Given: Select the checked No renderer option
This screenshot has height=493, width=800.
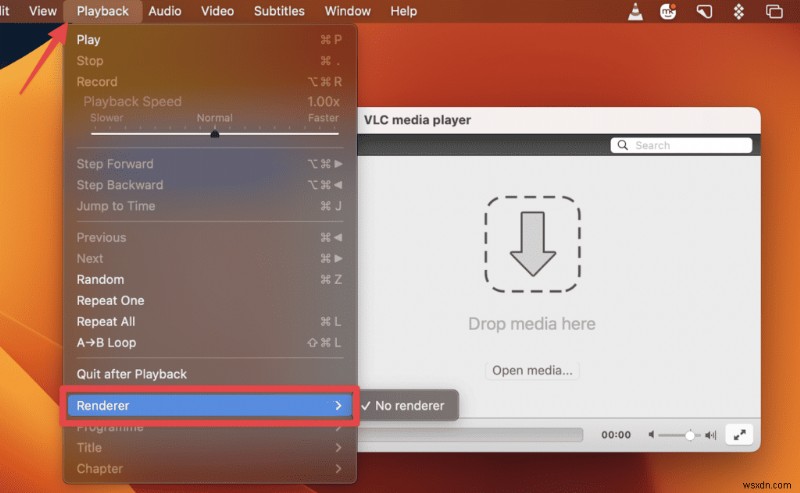Looking at the screenshot, I should tap(408, 406).
